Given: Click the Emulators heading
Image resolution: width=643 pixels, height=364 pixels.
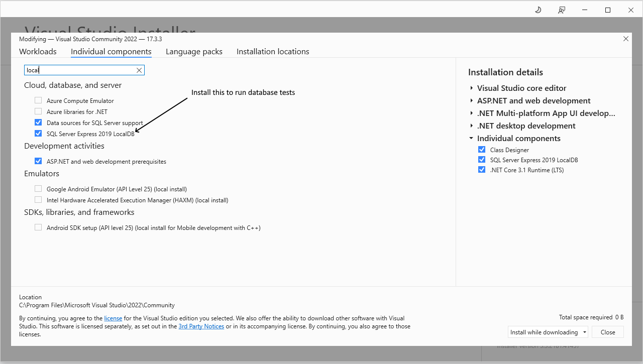Looking at the screenshot, I should [42, 174].
